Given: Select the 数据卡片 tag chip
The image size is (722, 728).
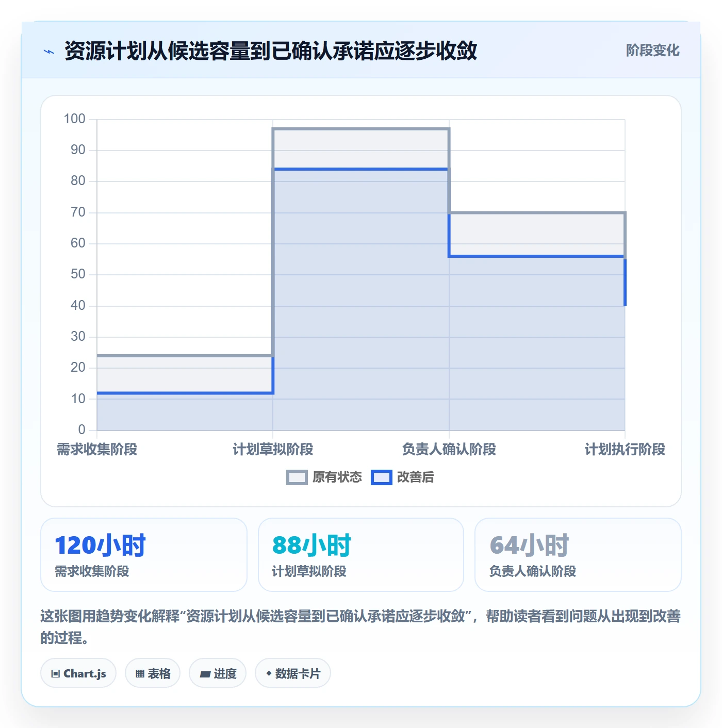Looking at the screenshot, I should point(293,673).
